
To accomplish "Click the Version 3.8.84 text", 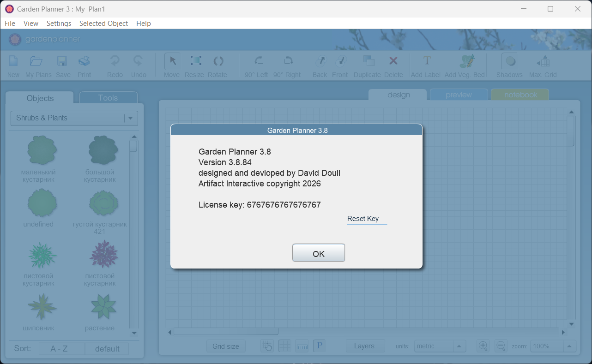I will pyautogui.click(x=225, y=162).
